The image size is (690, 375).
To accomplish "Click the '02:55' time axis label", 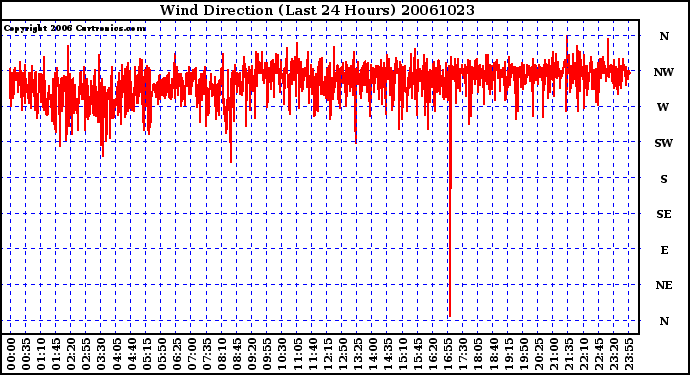I will (x=86, y=354).
